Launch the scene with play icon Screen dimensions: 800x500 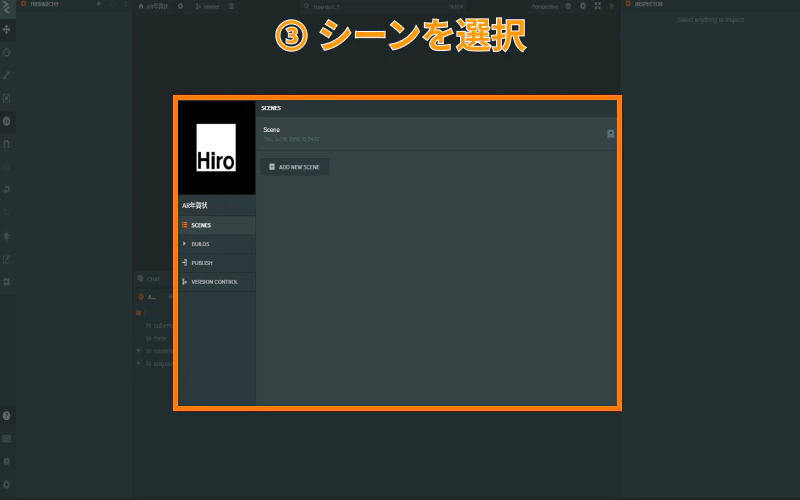(x=612, y=7)
